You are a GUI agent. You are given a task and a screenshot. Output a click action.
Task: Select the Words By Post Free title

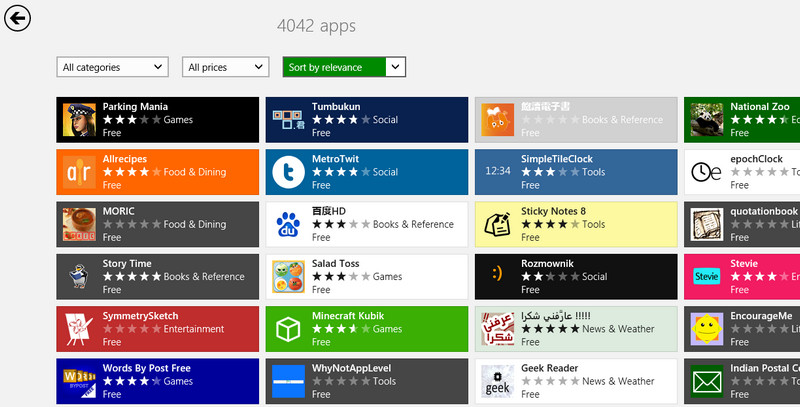coord(146,368)
